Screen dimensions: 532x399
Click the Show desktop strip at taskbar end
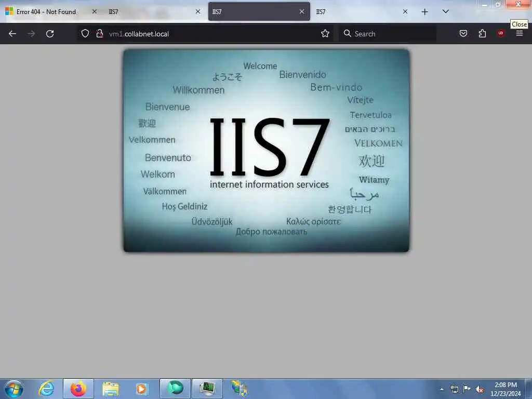tap(528, 389)
